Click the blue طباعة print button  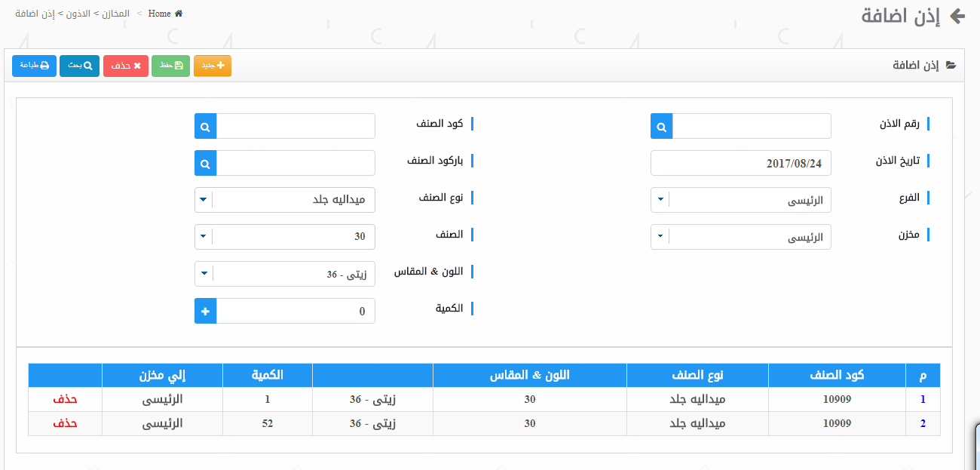point(34,66)
